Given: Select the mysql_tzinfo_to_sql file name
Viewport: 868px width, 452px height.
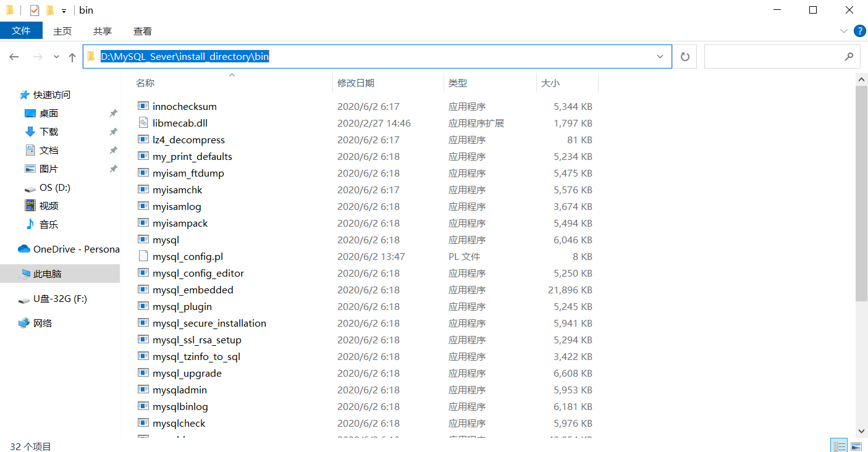Looking at the screenshot, I should pyautogui.click(x=196, y=356).
